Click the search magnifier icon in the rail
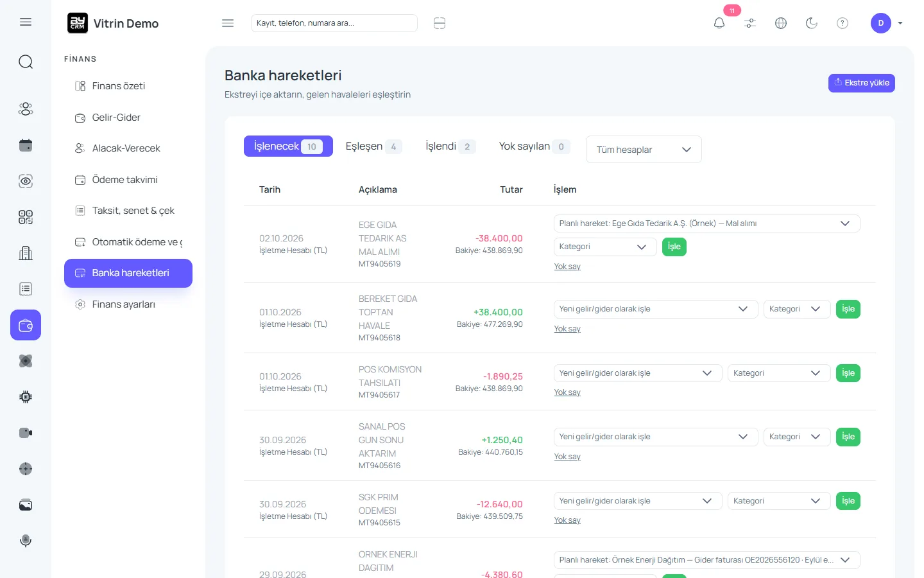The height and width of the screenshot is (578, 924). coord(26,62)
